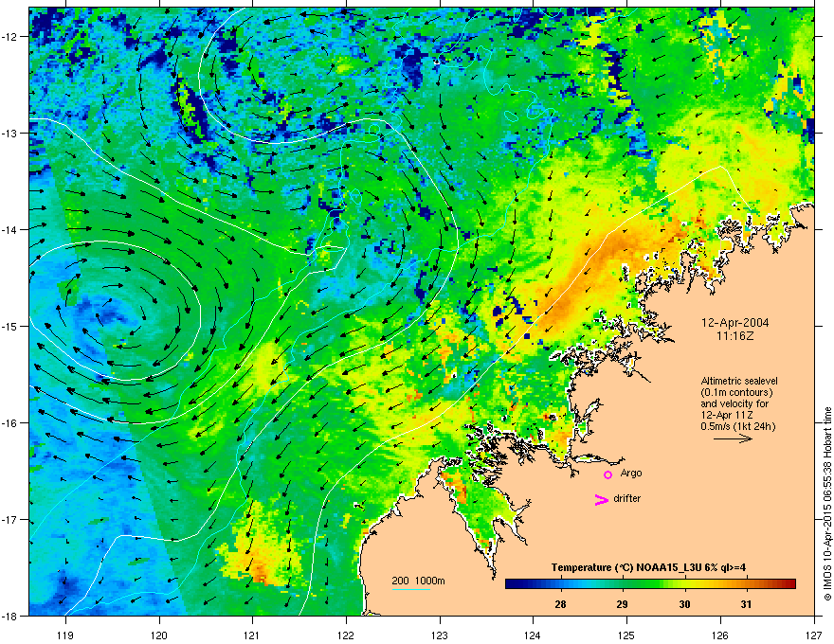This screenshot has height=644, width=834.
Task: Click the '126' longitude axis label
Action: click(x=720, y=635)
